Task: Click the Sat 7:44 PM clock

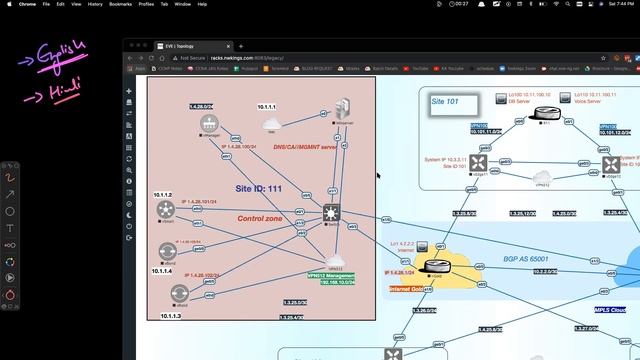Action: (x=621, y=4)
